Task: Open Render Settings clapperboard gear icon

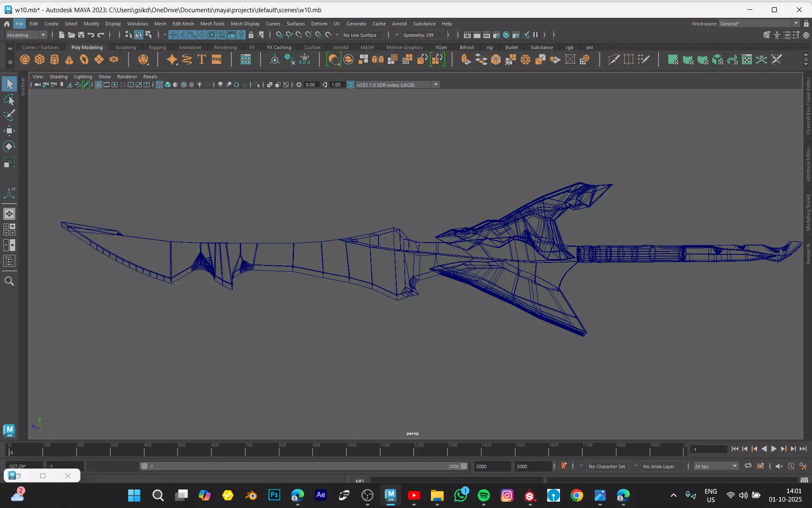Action: click(x=497, y=35)
